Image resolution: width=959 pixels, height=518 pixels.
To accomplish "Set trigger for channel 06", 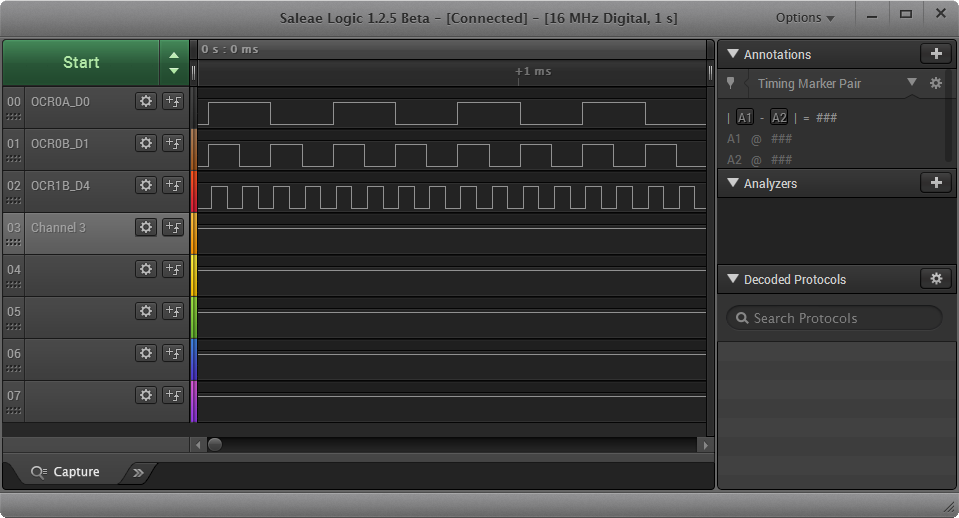I will (173, 353).
